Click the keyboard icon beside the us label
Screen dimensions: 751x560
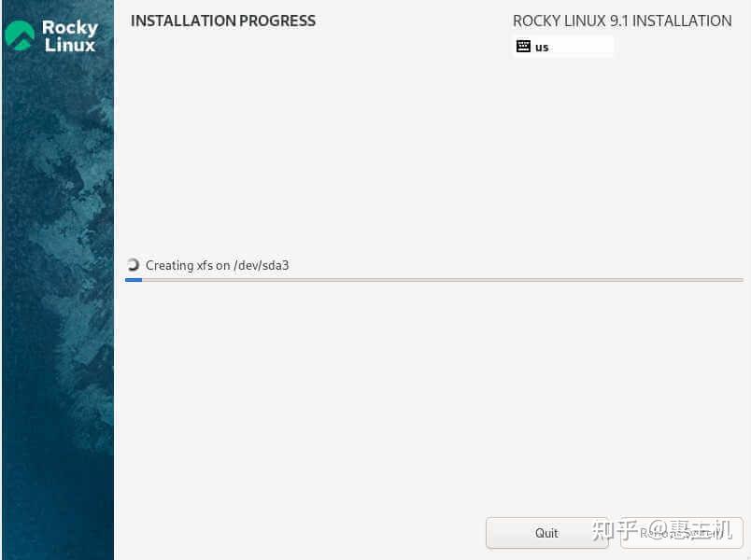tap(524, 46)
